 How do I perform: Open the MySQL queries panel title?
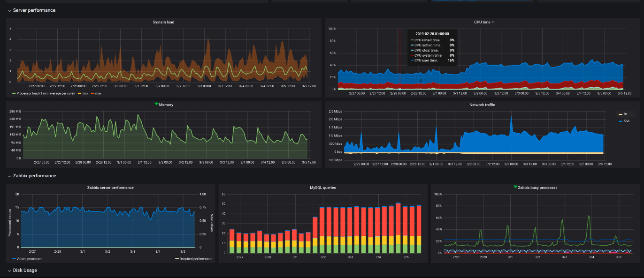323,188
